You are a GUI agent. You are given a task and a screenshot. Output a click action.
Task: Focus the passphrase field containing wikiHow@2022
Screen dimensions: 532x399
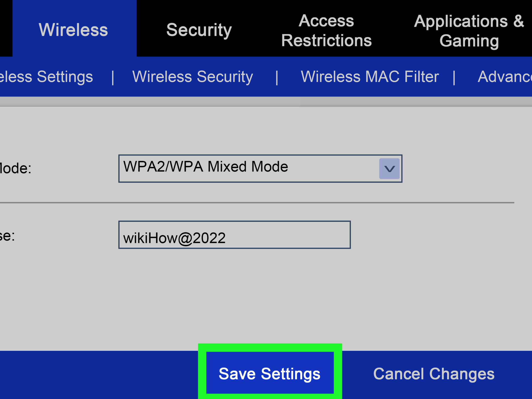click(234, 235)
